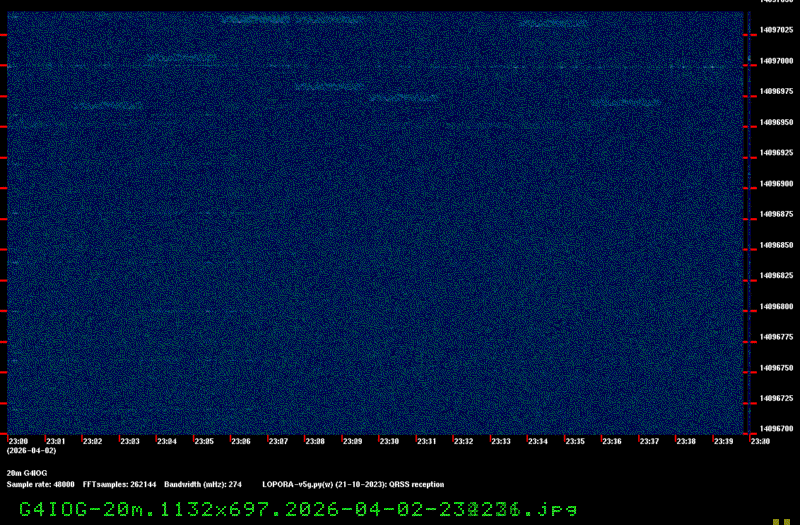Click the green G4IOG-20m jpg filename caption

298,509
